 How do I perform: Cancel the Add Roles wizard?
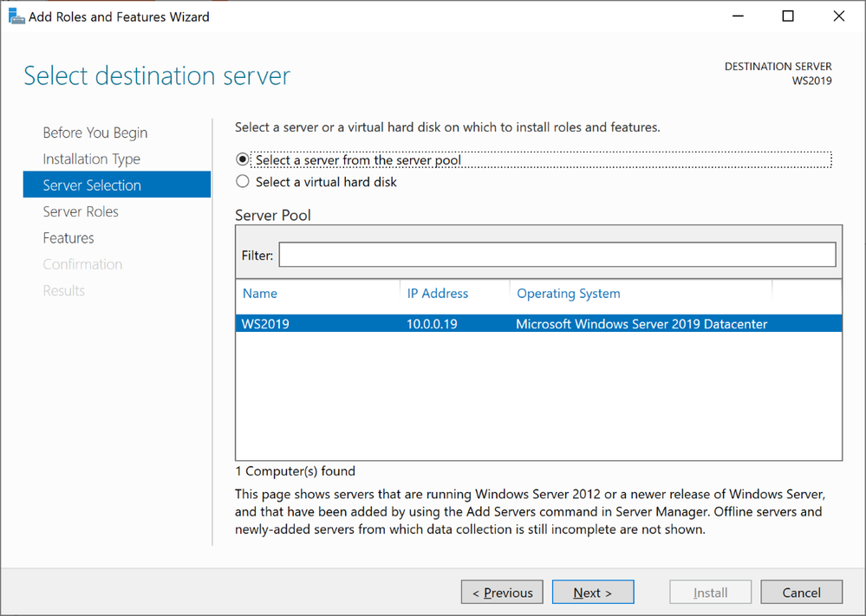pyautogui.click(x=801, y=592)
